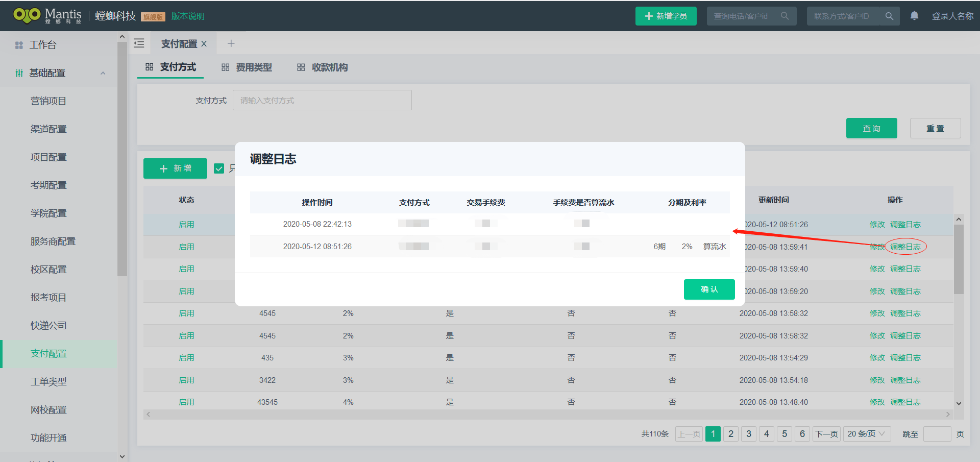Click the 新增学员 button
980x462 pixels.
pyautogui.click(x=666, y=16)
